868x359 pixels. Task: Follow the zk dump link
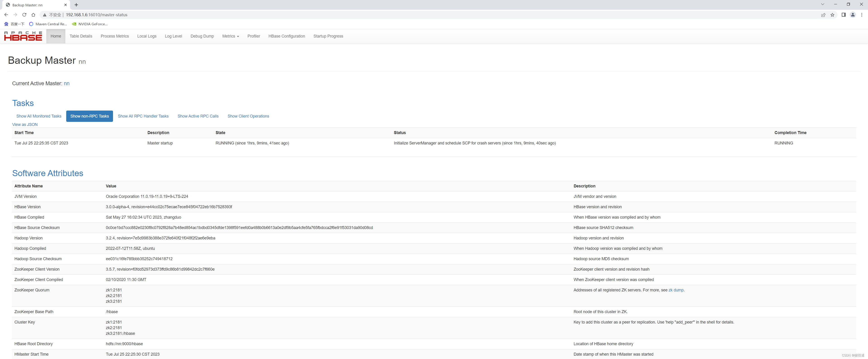pos(676,290)
